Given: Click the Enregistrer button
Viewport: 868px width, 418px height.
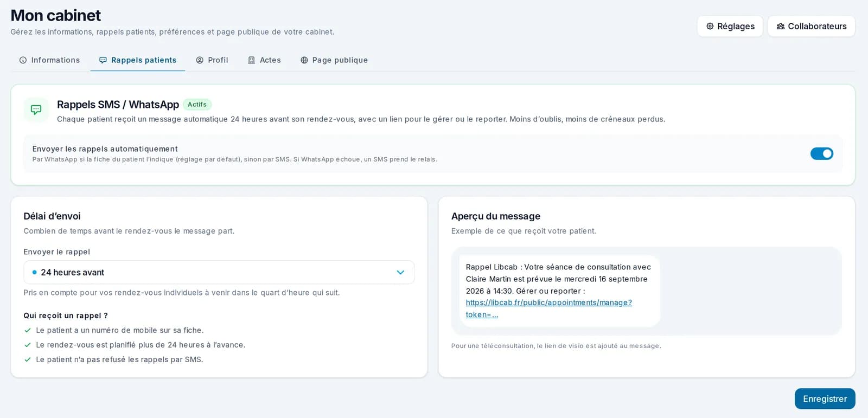Looking at the screenshot, I should (825, 398).
